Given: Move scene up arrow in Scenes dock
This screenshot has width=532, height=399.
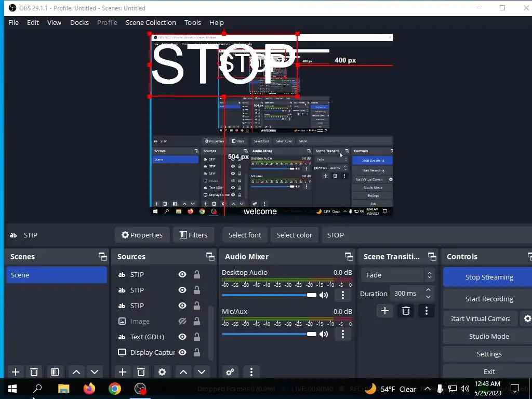Looking at the screenshot, I should tap(76, 372).
